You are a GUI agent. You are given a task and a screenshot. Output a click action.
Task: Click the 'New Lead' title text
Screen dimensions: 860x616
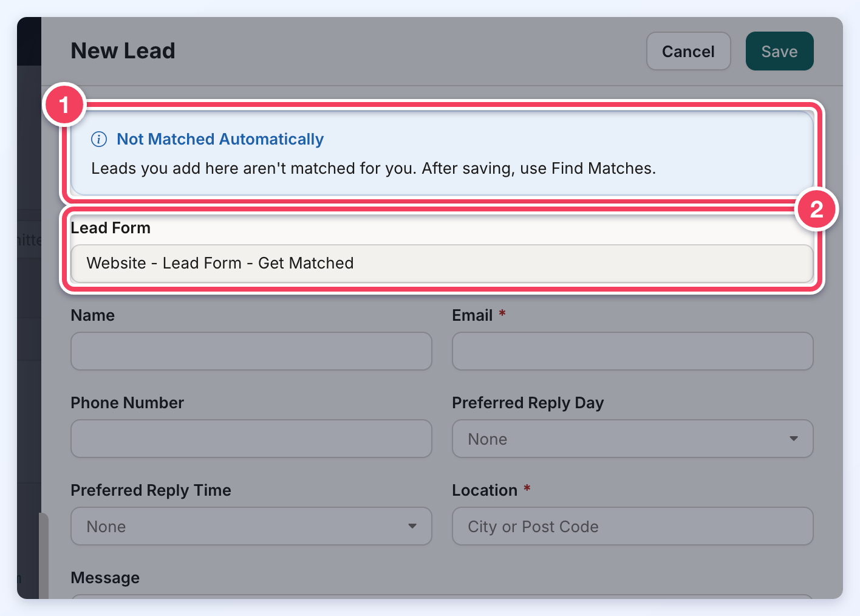click(123, 51)
